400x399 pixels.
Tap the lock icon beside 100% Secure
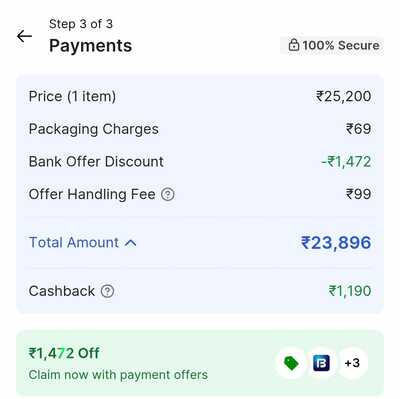pyautogui.click(x=294, y=45)
